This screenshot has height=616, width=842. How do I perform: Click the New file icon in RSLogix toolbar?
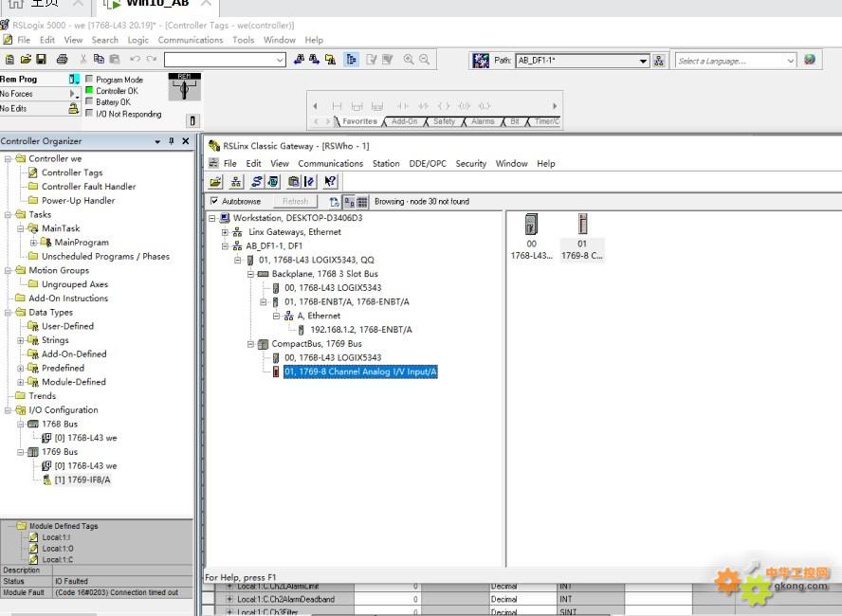[x=9, y=60]
